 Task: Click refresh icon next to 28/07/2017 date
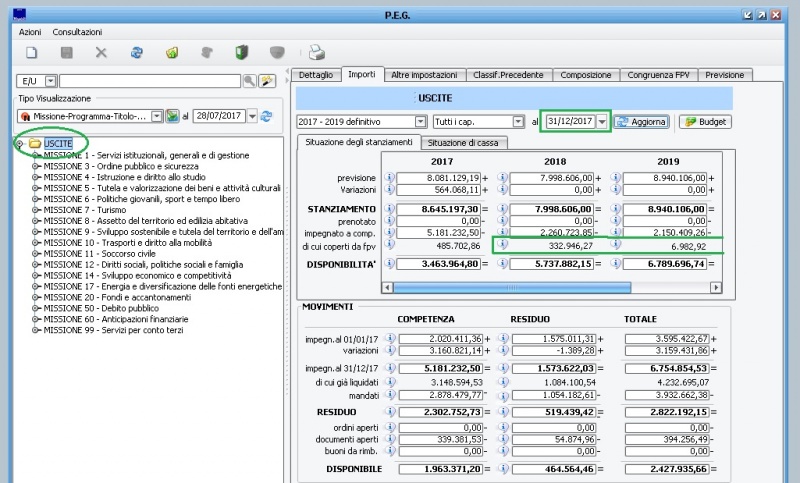[267, 117]
